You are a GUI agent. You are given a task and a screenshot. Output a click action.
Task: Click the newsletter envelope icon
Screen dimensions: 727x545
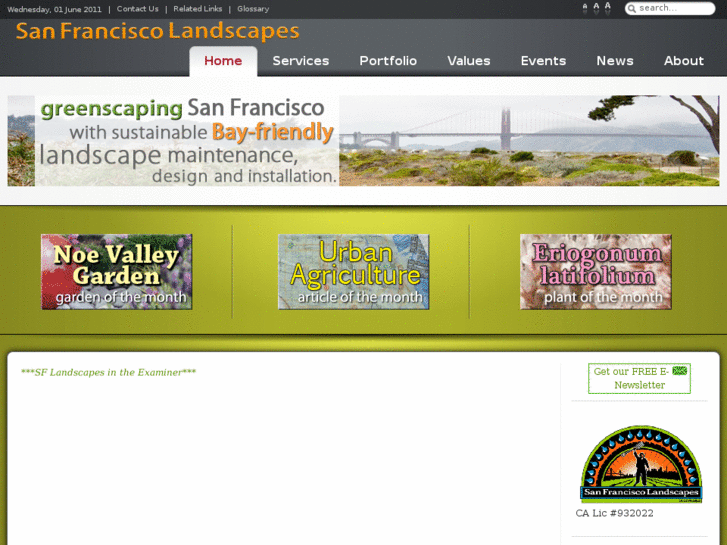point(680,371)
